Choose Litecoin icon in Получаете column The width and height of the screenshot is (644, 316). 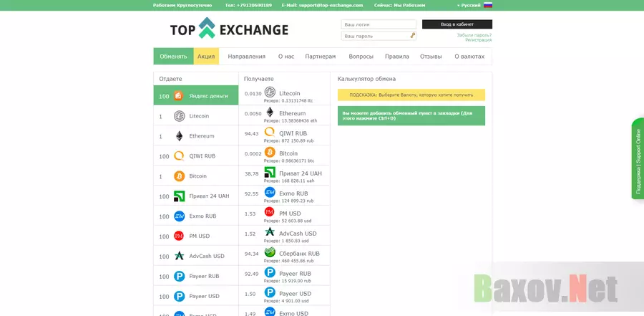[x=270, y=92]
